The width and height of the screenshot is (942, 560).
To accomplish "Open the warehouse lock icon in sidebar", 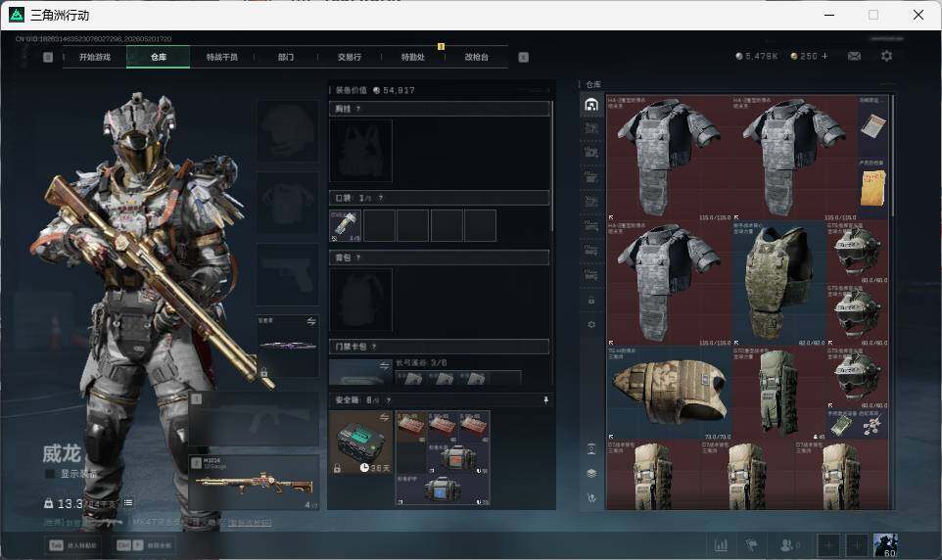I will click(x=591, y=301).
